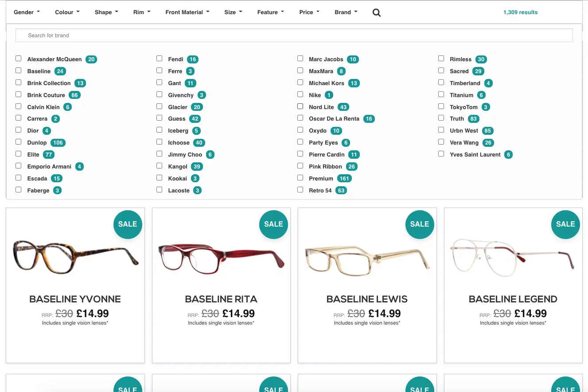The height and width of the screenshot is (392, 588).
Task: Click SALE badge on Baseline Legend
Action: (x=565, y=224)
